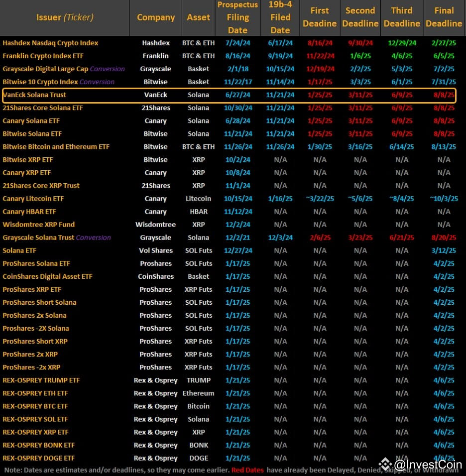This screenshot has width=466, height=476.
Task: Select the Asset column header
Action: 198,17
